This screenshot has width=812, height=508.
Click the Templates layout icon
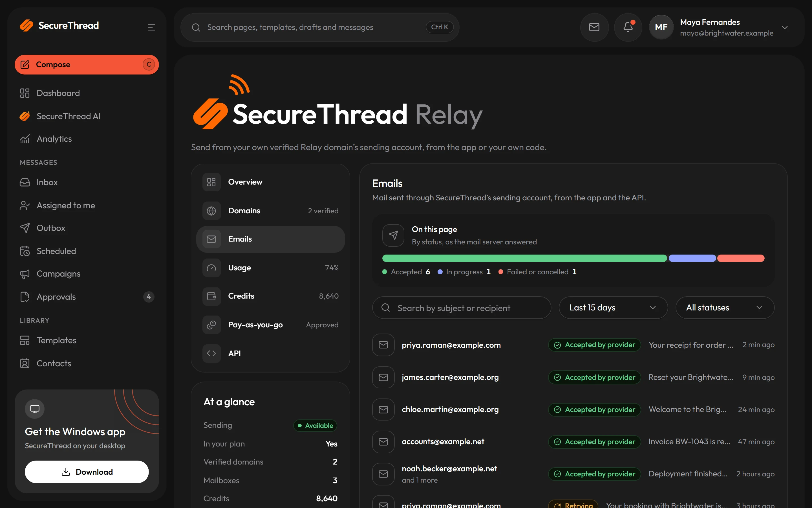pyautogui.click(x=25, y=340)
